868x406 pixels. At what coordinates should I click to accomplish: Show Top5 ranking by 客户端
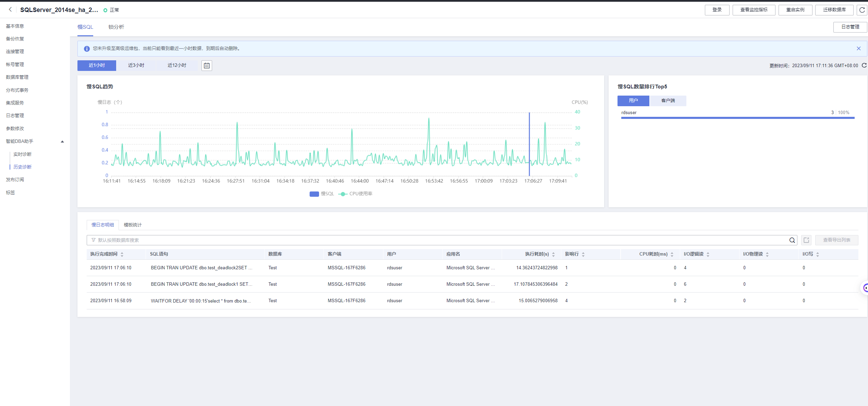(x=668, y=101)
